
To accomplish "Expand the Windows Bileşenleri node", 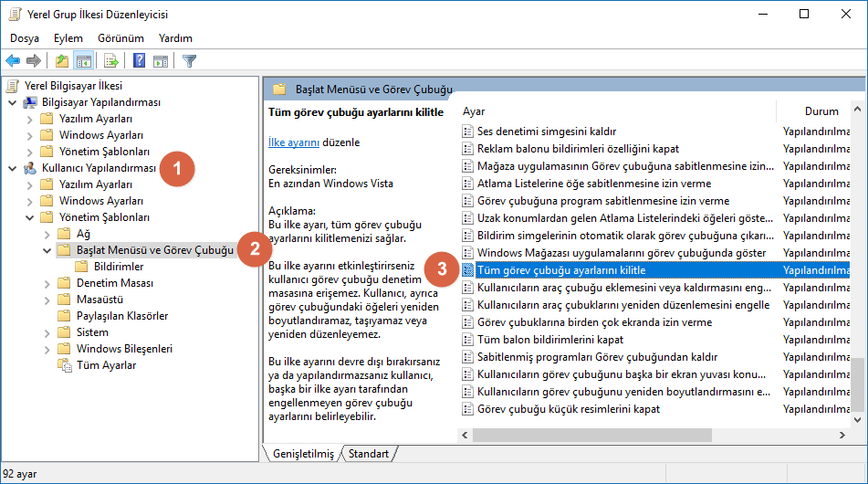I will pyautogui.click(x=47, y=350).
